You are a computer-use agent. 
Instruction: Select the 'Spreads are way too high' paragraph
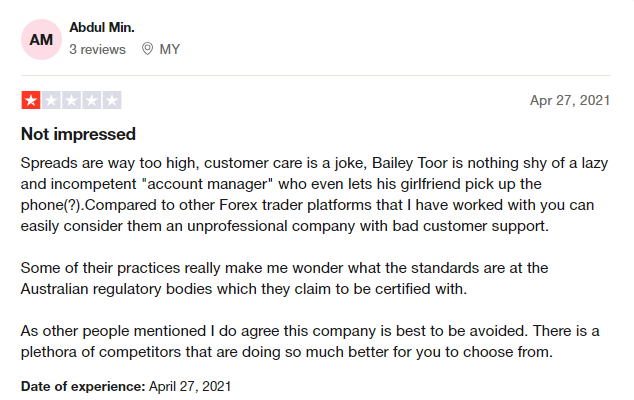pyautogui.click(x=315, y=195)
